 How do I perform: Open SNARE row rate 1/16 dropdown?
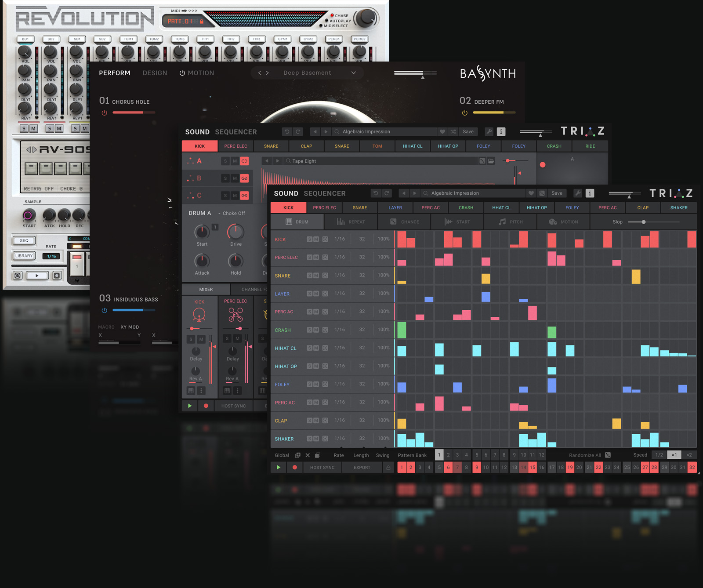pos(340,276)
